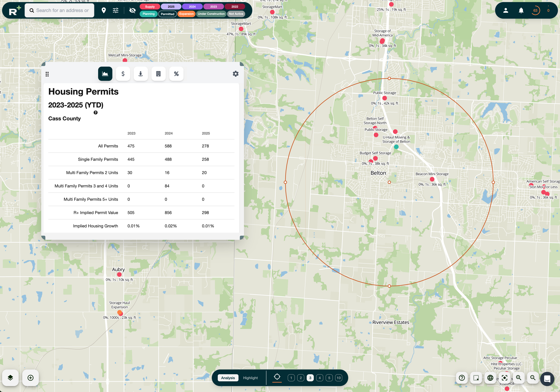Open demographics with the person icon
Viewport: 560px width, 392px height.
141,74
